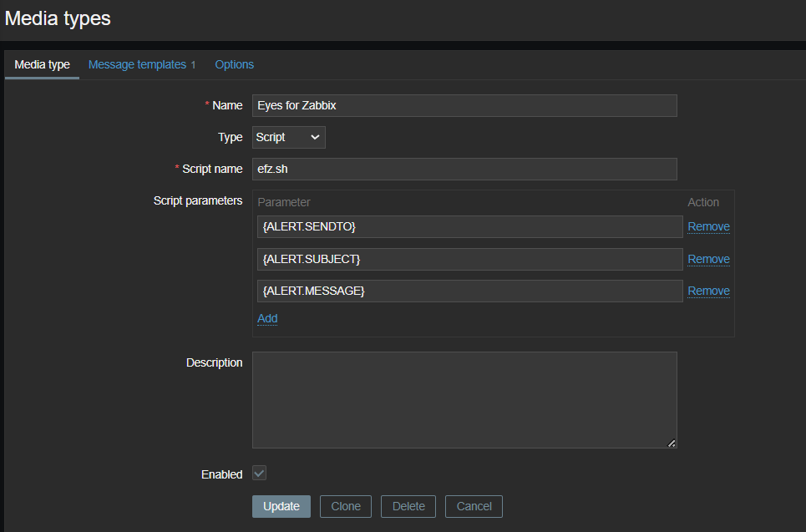Cancel the media type edit
The height and width of the screenshot is (532, 806).
[x=474, y=506]
